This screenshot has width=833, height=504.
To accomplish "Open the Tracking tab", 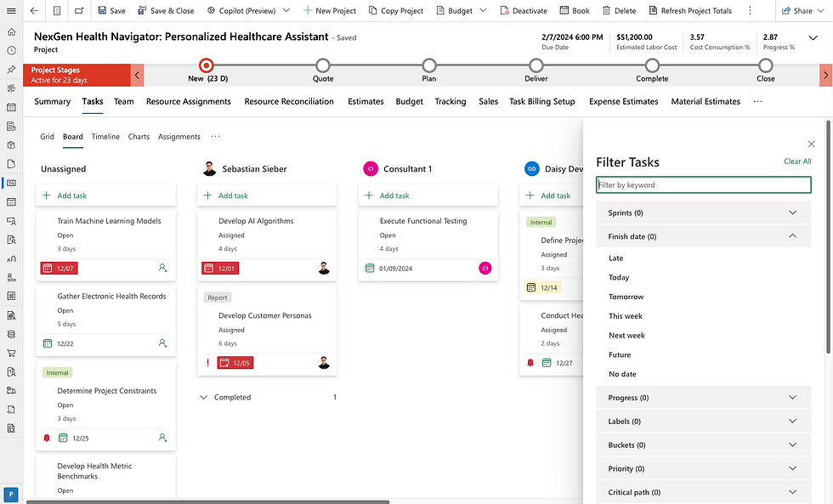I will tap(450, 101).
